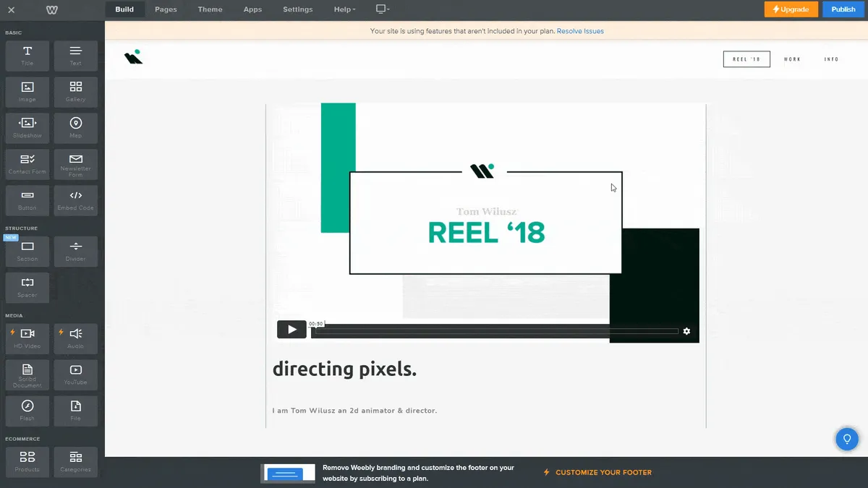
Task: Play the reel video
Action: [292, 330]
